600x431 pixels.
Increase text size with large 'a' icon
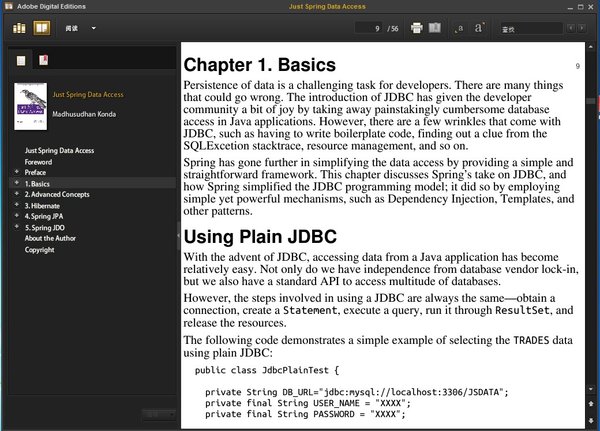(479, 28)
